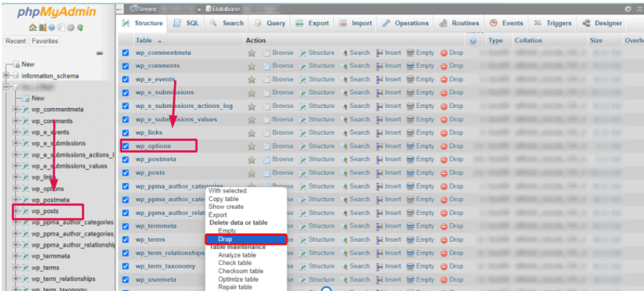Sort by the Table column header
Screen dimensions: 644x291
[143, 40]
